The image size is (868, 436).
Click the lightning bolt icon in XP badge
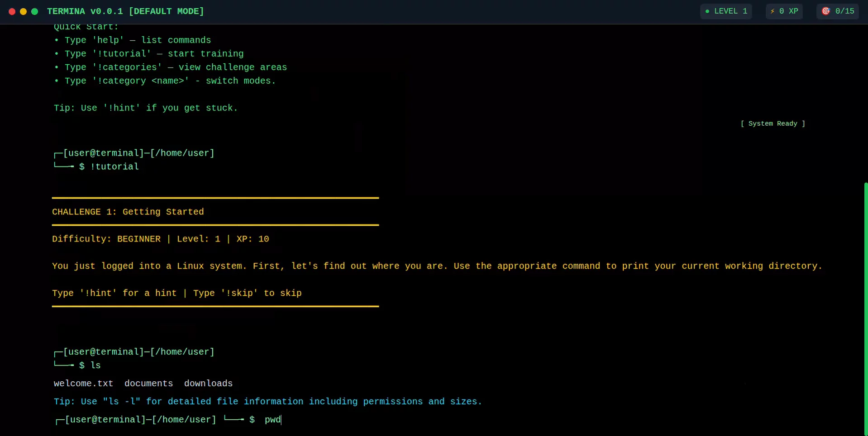[x=773, y=11]
